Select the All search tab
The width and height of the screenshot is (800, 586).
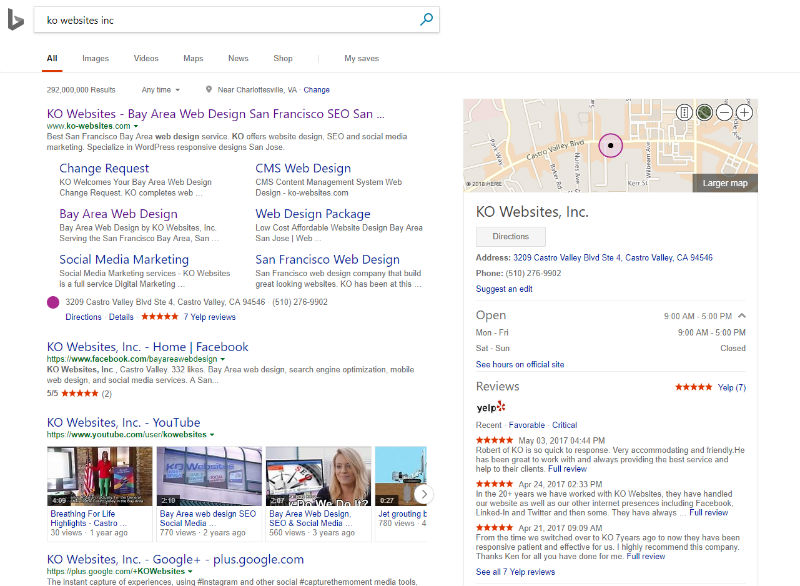[52, 58]
